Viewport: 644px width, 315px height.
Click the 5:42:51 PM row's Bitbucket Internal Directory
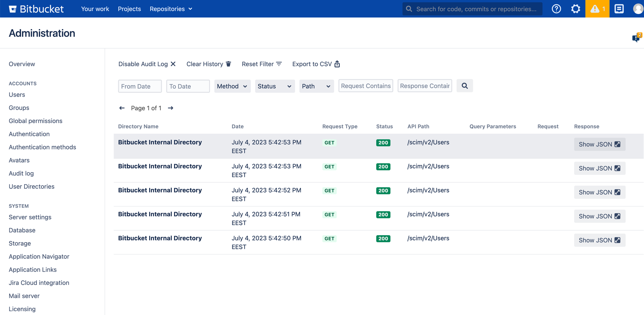pos(160,214)
